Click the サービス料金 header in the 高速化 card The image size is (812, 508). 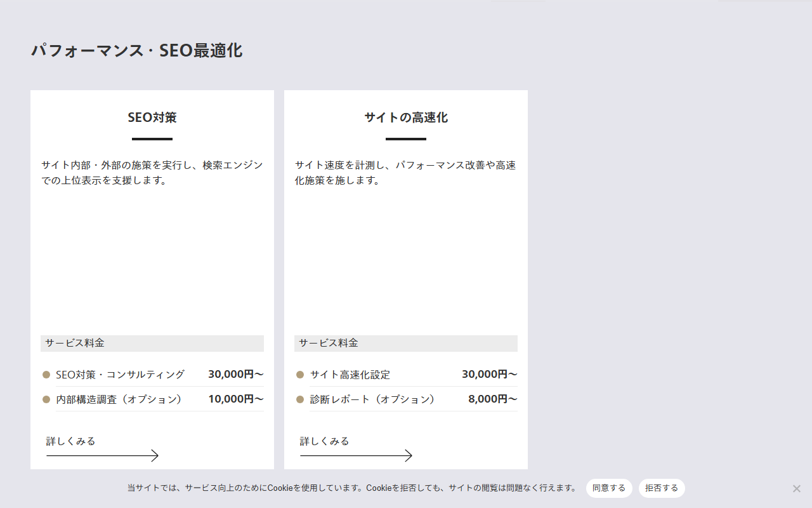(x=329, y=343)
